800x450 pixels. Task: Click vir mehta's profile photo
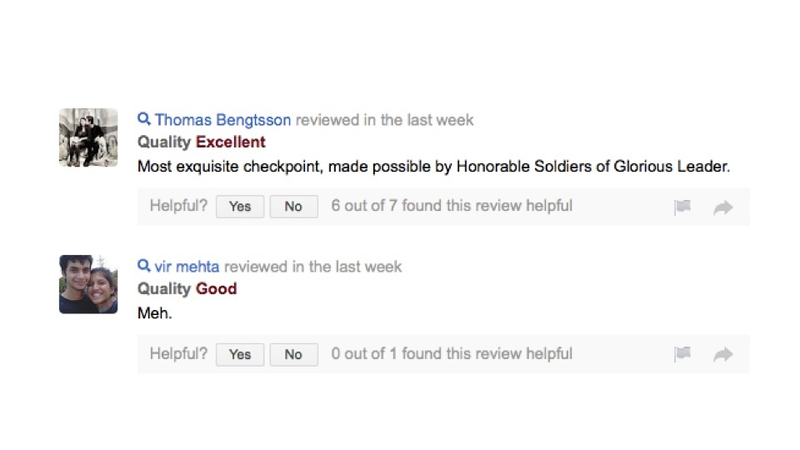[x=88, y=284]
